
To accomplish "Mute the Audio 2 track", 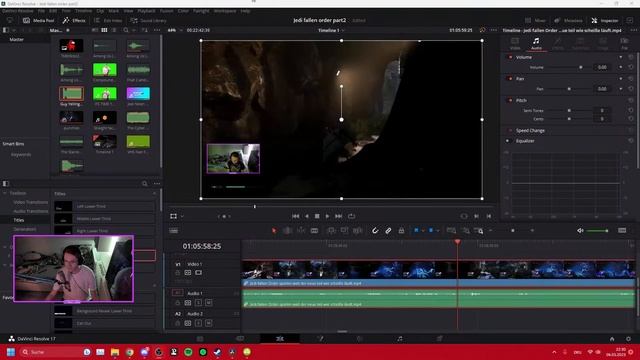I will [209, 323].
